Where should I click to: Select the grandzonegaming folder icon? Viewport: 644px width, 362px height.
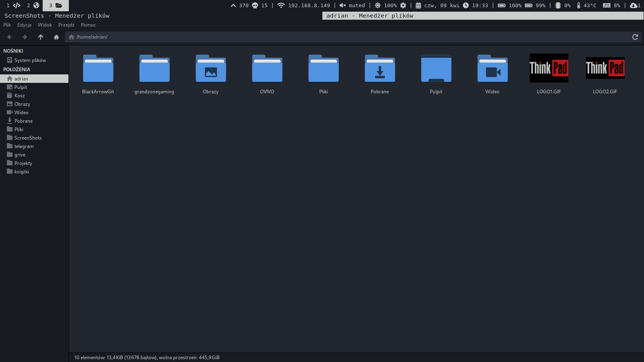click(155, 68)
